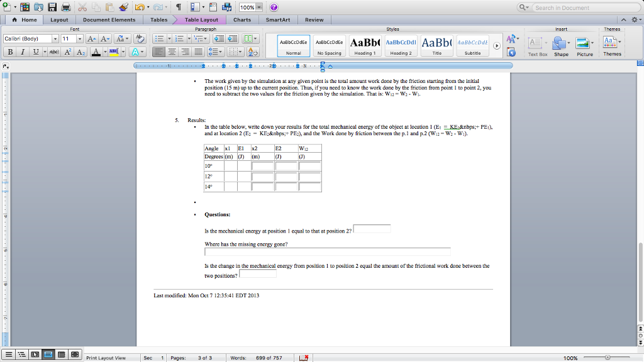
Task: Apply the Title style
Action: point(436,45)
